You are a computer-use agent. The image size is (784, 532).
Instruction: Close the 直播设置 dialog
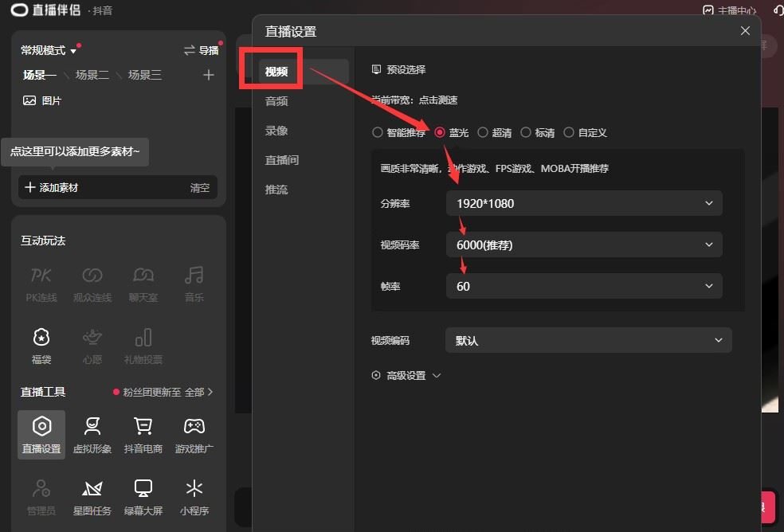point(745,31)
